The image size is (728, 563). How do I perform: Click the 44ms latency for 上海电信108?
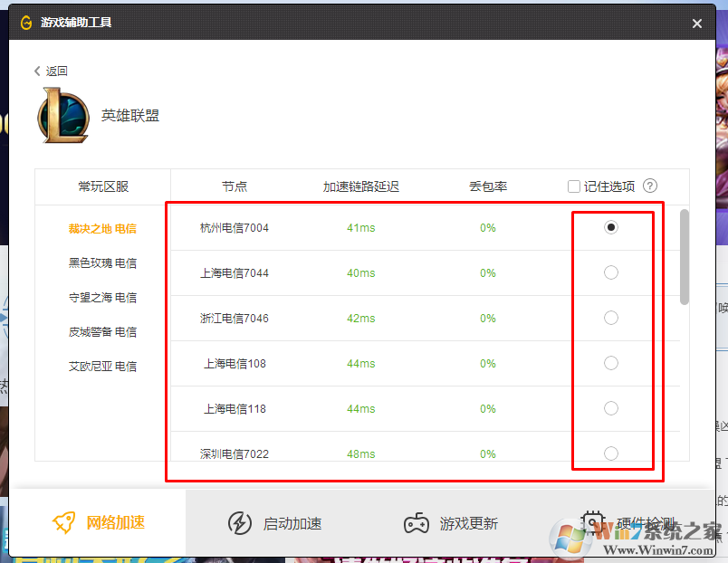[x=360, y=364]
